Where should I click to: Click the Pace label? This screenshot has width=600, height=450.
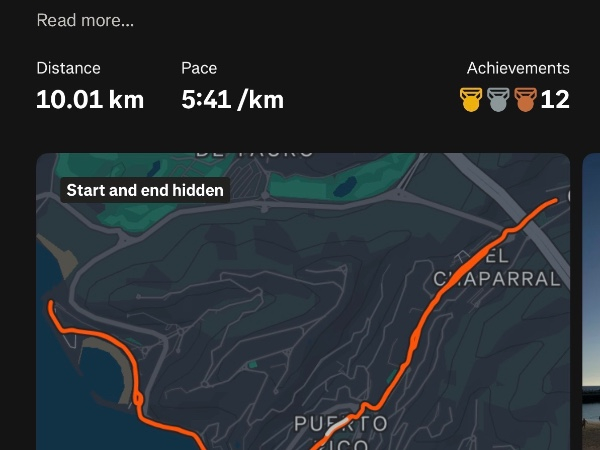[199, 68]
